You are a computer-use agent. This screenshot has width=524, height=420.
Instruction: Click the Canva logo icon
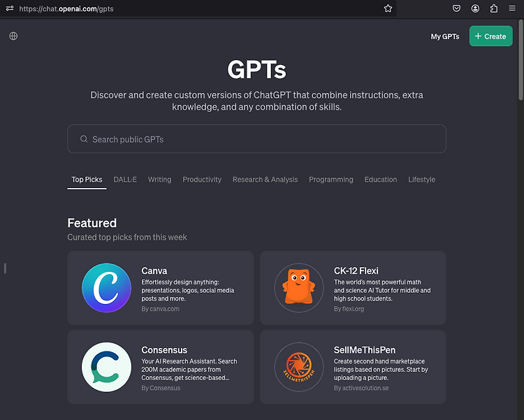107,288
